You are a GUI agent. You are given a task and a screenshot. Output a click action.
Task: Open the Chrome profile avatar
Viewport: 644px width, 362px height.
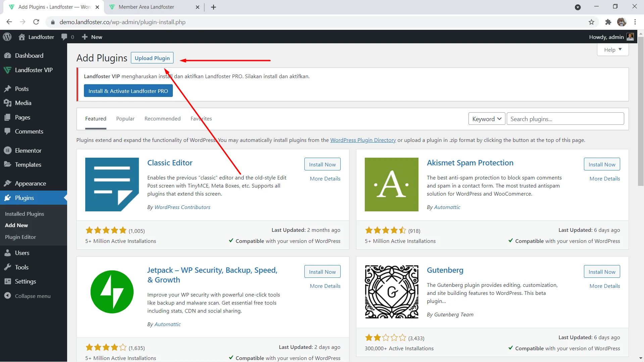click(622, 22)
